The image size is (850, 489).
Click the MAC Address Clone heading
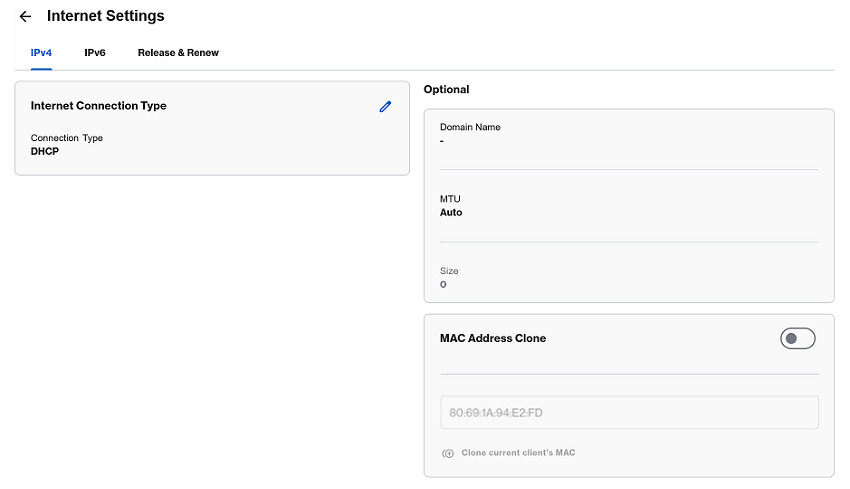pos(493,338)
